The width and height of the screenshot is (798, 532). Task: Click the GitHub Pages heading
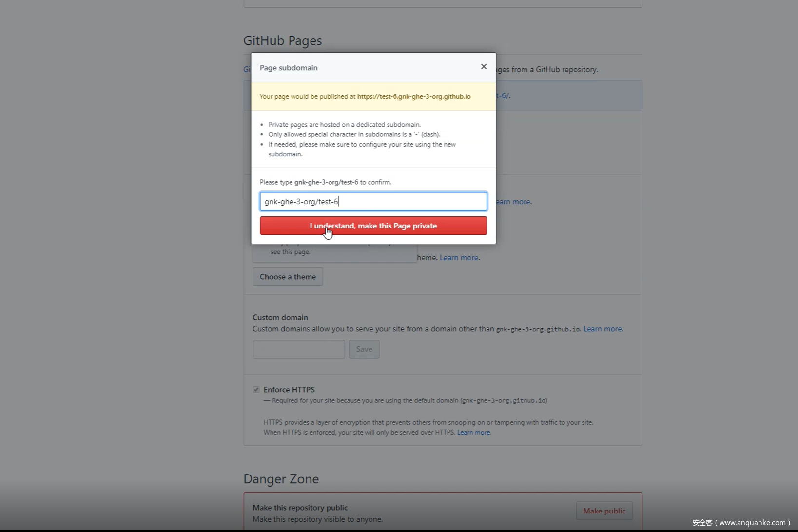coord(283,40)
